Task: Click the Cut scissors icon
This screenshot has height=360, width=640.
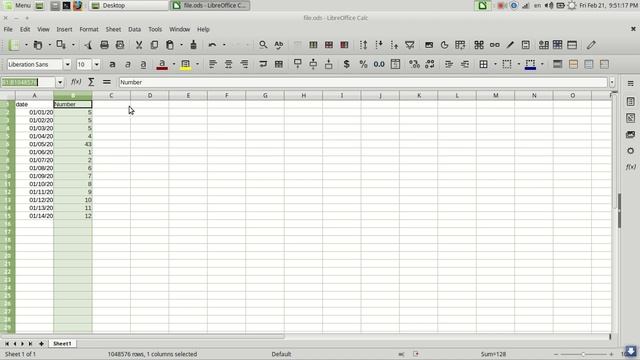Action: click(x=139, y=45)
